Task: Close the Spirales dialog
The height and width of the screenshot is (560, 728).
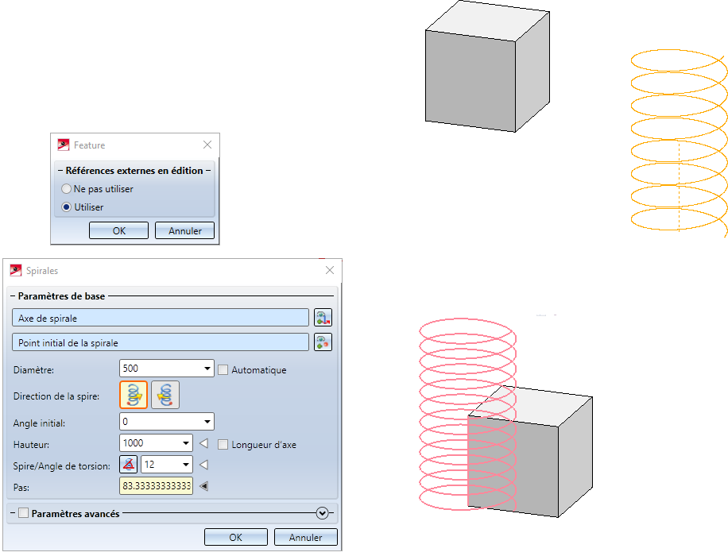Action: (330, 270)
